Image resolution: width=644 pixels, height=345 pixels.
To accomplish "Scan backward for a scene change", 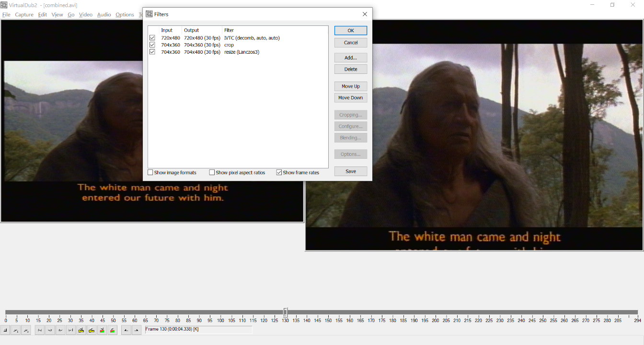I will point(102,330).
